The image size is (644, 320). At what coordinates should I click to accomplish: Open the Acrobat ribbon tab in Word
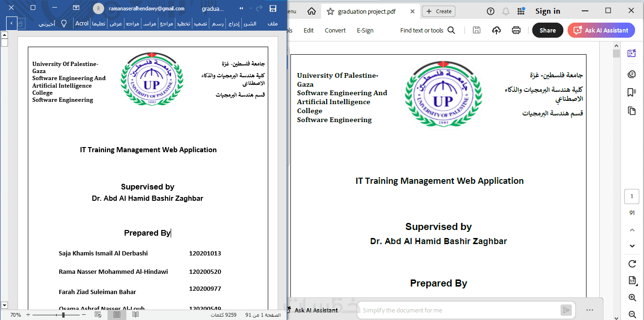[x=82, y=24]
